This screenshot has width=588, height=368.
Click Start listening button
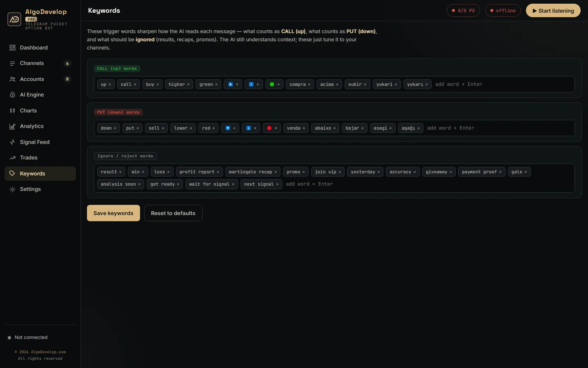553,11
